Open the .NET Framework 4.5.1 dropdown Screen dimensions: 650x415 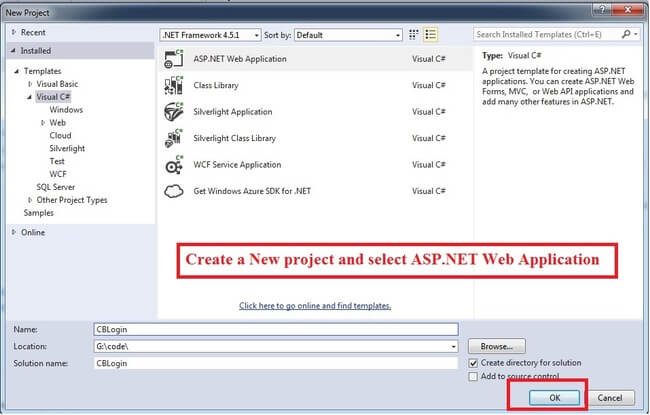211,35
